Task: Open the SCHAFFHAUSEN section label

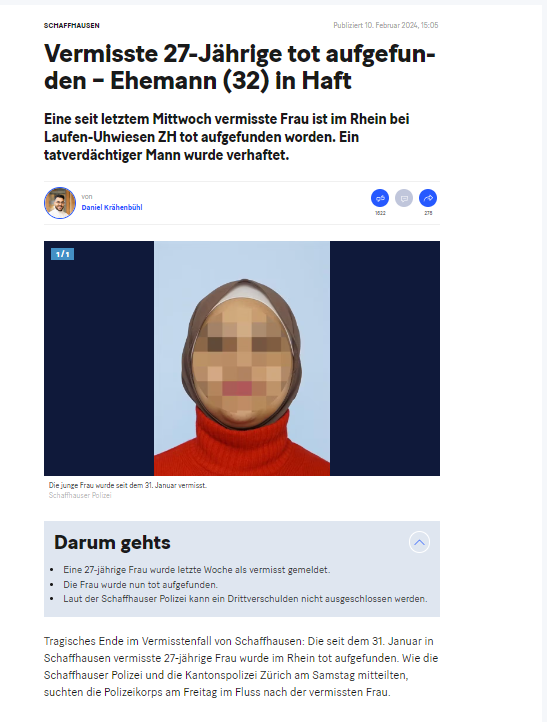Action: [72, 25]
